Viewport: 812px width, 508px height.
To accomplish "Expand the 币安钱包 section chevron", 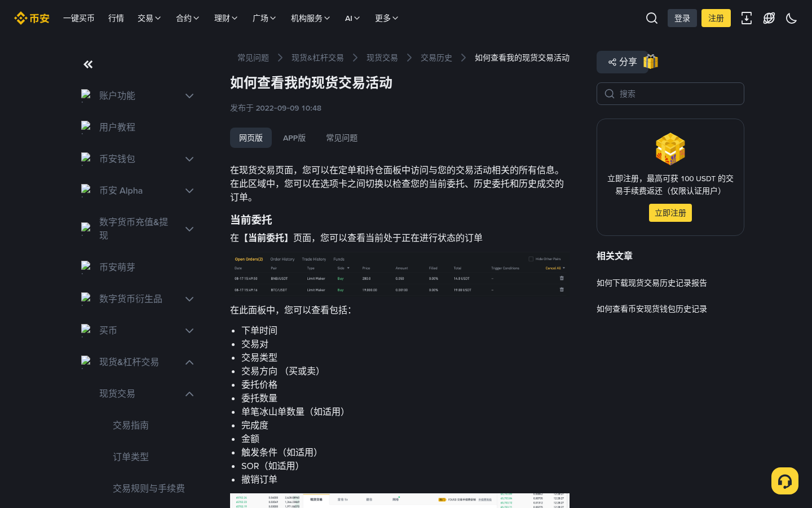I will point(189,159).
